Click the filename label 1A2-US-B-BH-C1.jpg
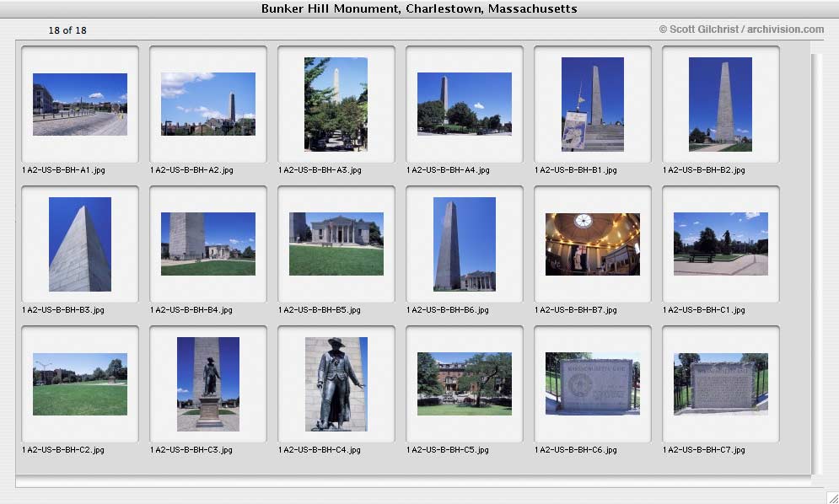 point(704,310)
